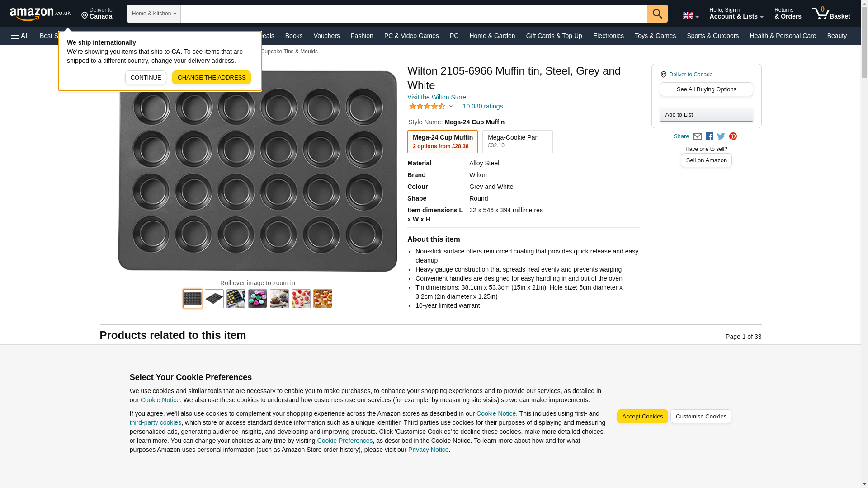
Task: Select the colorful cupcakes product thumbnail
Action: click(x=258, y=299)
